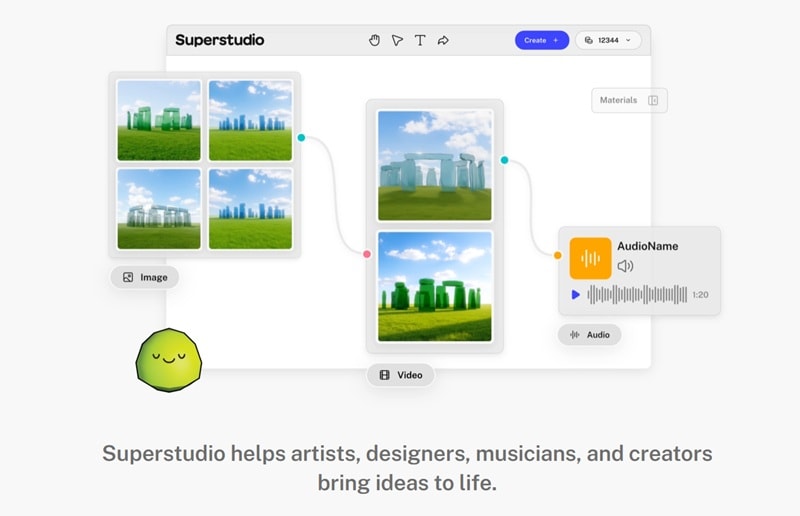The height and width of the screenshot is (516, 800).
Task: Click the Video node label
Action: coord(401,375)
